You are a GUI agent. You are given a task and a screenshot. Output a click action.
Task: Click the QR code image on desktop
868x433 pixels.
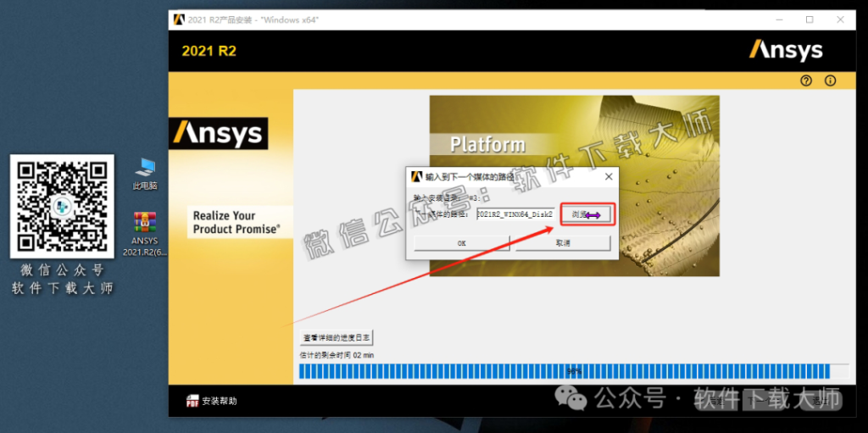[x=62, y=206]
